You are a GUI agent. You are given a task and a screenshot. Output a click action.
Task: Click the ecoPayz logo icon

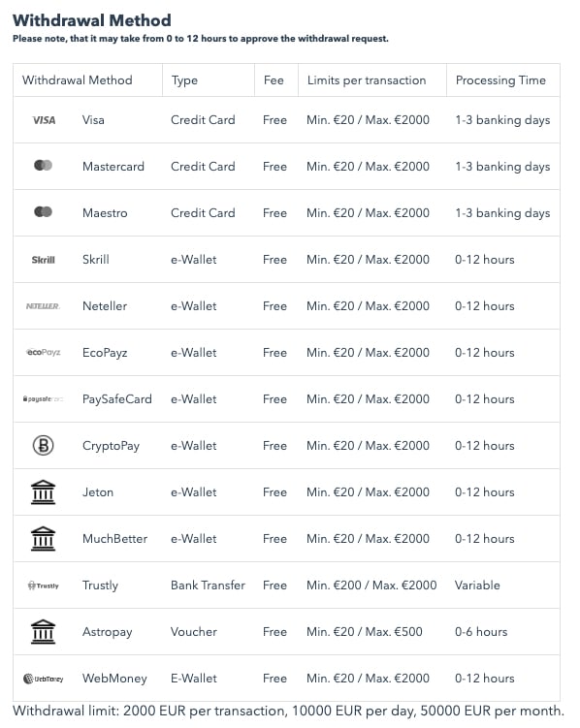[x=44, y=353]
